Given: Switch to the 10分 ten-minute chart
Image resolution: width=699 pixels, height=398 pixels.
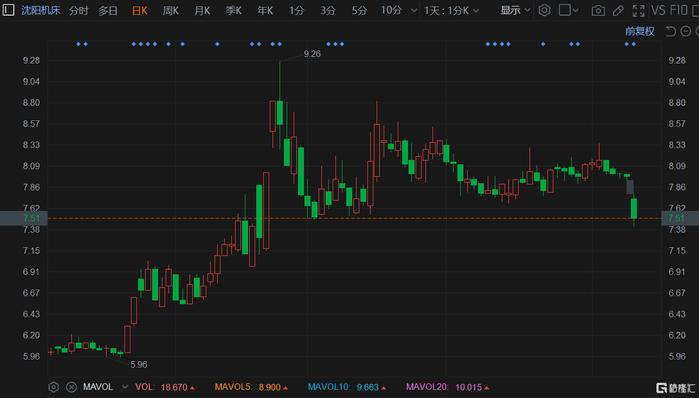Looking at the screenshot, I should click(391, 10).
